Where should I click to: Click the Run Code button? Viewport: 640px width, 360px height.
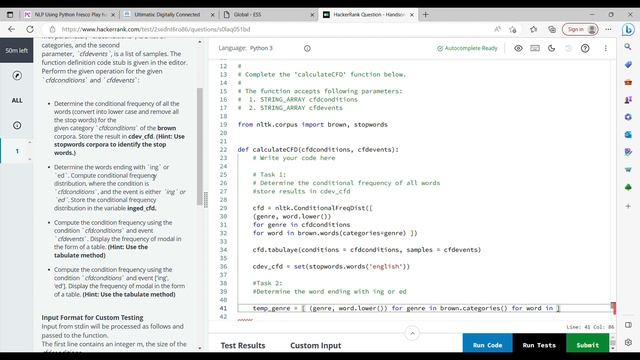[487, 345]
